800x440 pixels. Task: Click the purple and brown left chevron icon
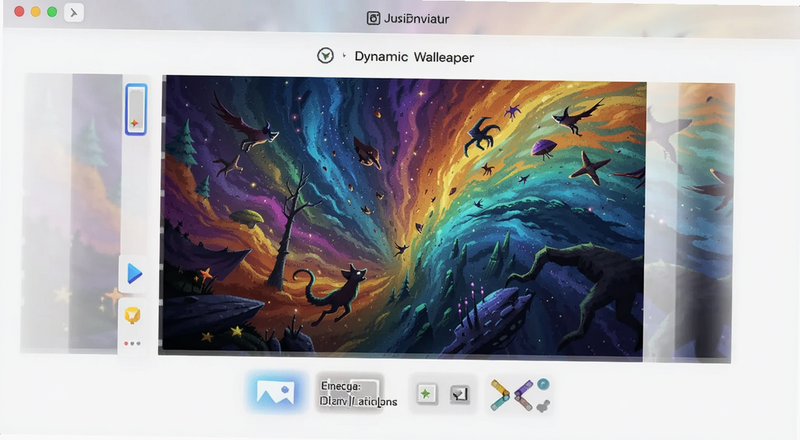click(523, 395)
